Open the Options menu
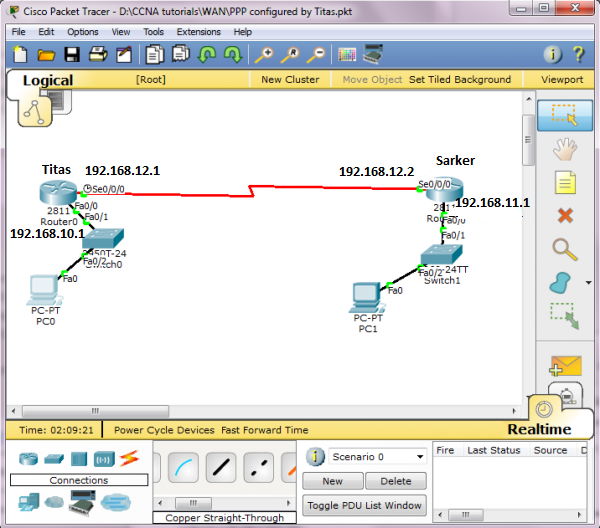 (83, 32)
